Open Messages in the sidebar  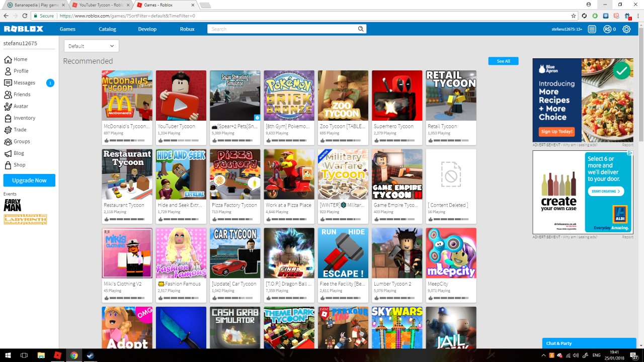pyautogui.click(x=24, y=82)
